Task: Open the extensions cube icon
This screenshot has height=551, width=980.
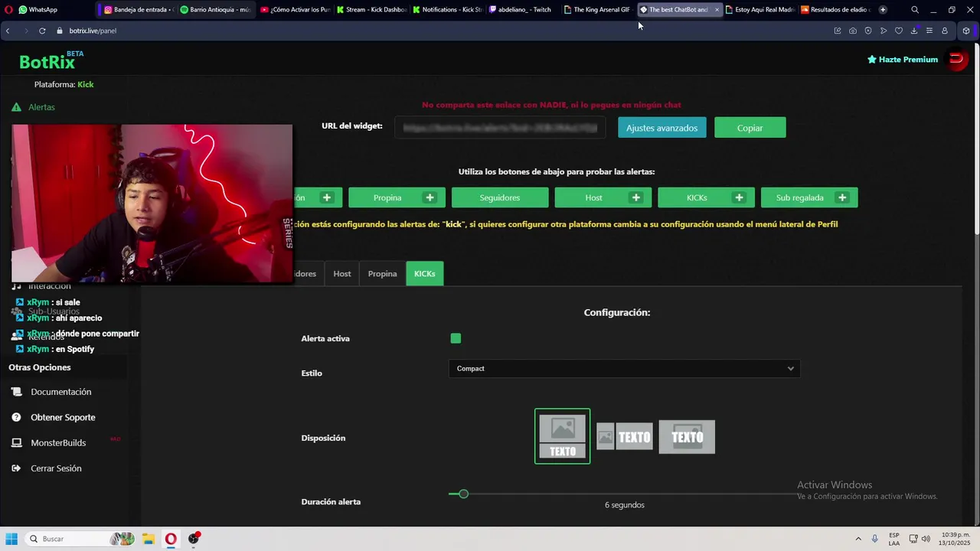Action: [x=966, y=31]
